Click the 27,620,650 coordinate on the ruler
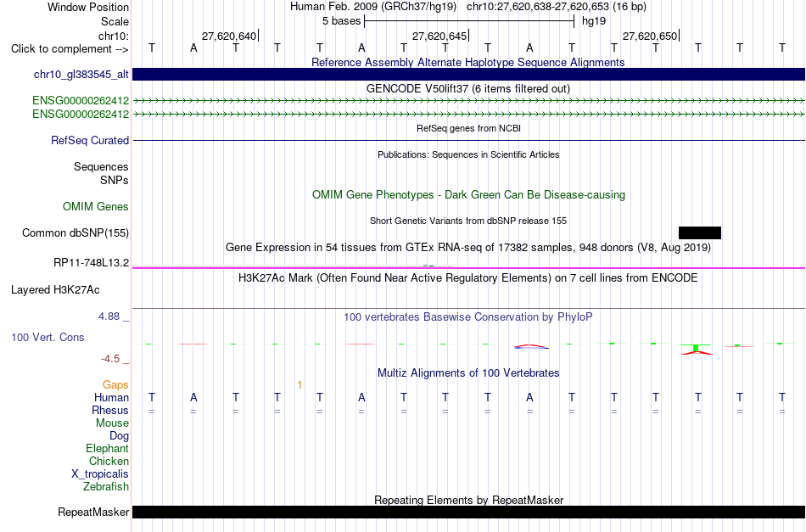The image size is (806, 532). coord(650,36)
